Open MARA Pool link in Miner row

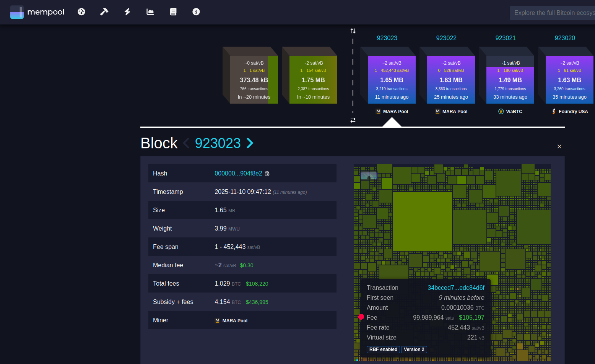point(234,321)
